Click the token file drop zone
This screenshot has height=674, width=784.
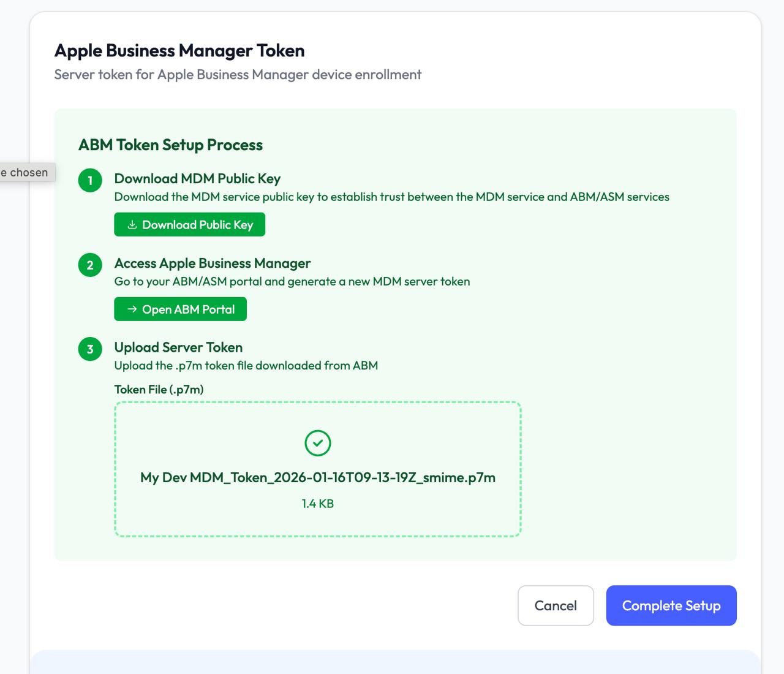318,469
